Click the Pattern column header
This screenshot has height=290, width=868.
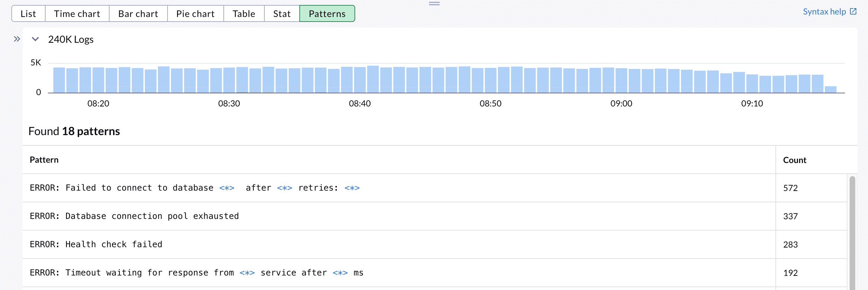click(44, 160)
